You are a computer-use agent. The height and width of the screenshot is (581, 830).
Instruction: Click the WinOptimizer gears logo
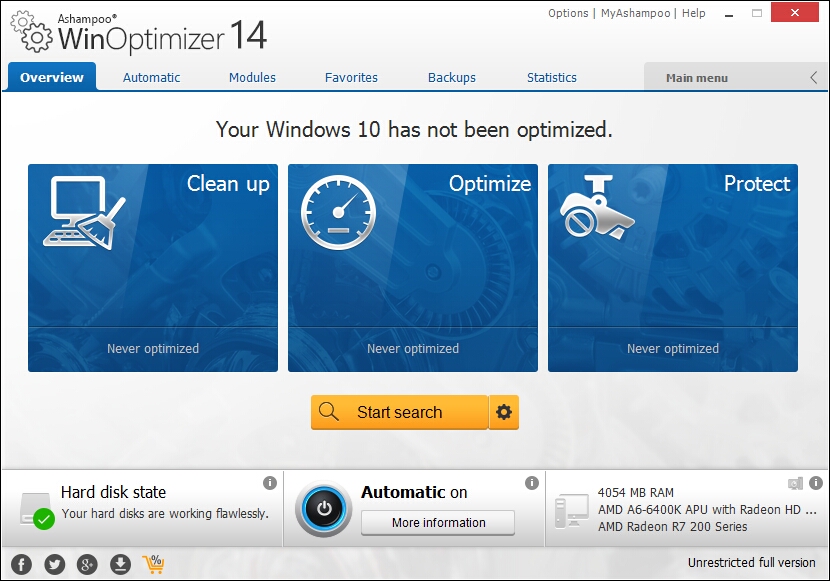(32, 33)
